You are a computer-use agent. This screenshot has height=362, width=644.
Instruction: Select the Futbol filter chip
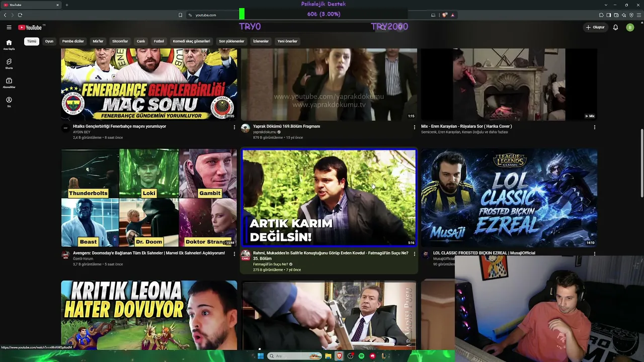point(159,41)
